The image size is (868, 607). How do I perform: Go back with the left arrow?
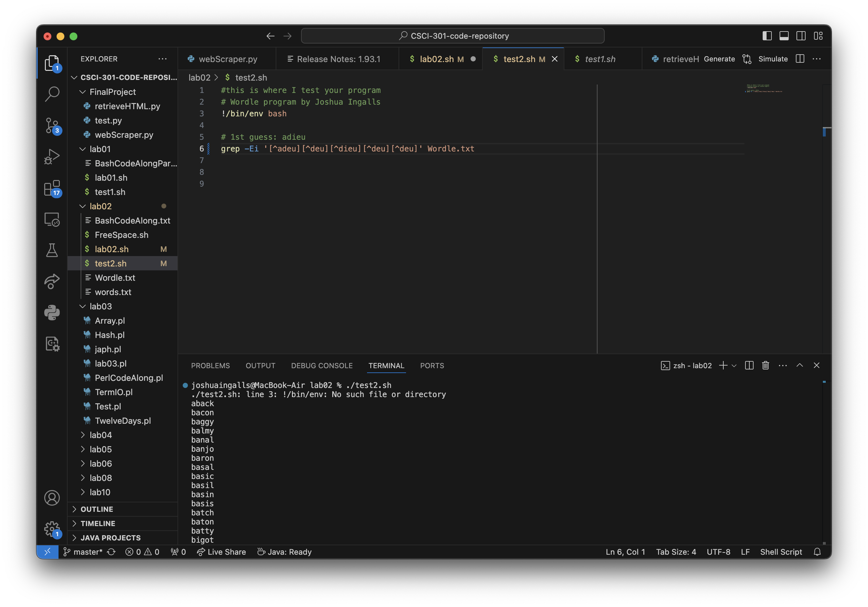tap(270, 36)
